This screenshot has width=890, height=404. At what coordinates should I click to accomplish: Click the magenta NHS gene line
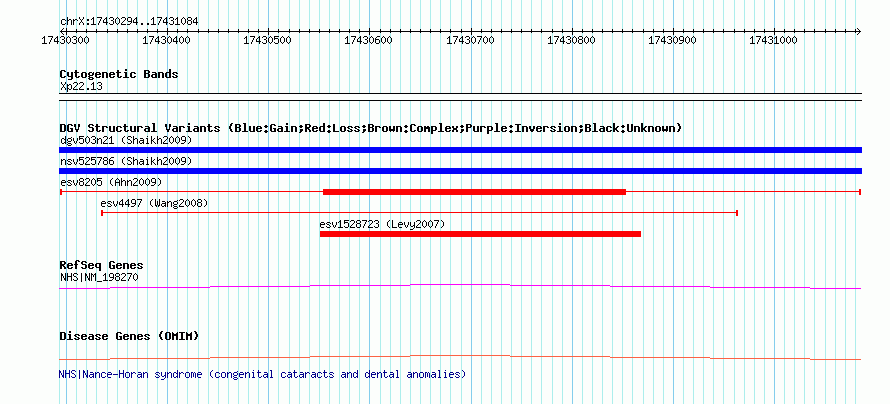click(460, 287)
